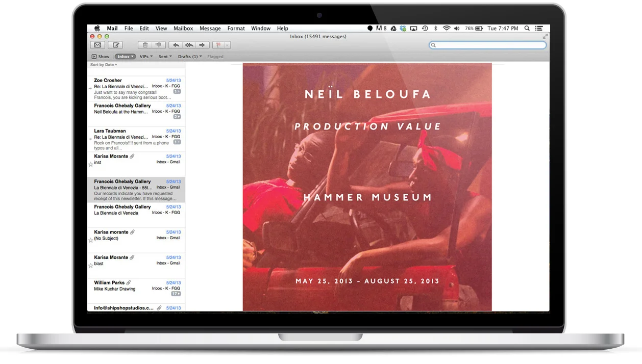Select the La Biennale di Venezia Inbox - K - FGG message
This screenshot has height=364, width=642.
[136, 215]
